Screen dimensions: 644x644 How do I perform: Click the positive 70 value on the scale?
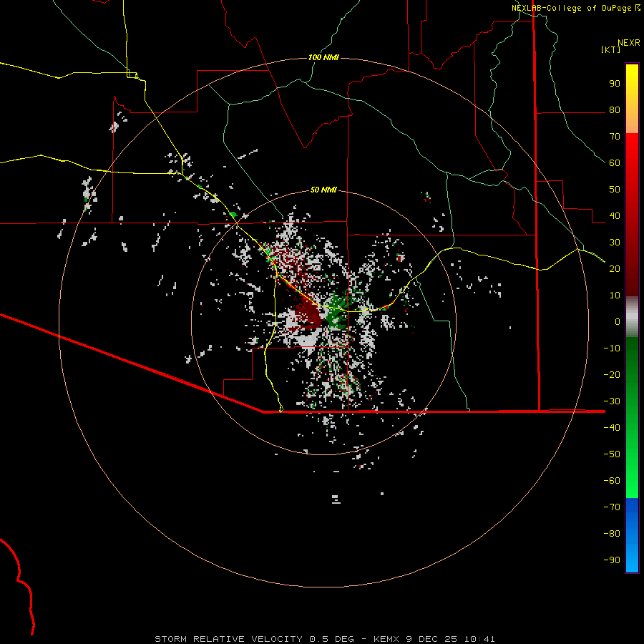point(615,137)
